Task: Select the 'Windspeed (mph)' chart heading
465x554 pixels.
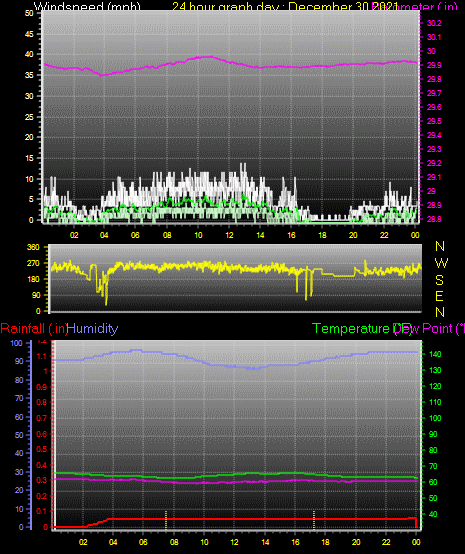Action: tap(87, 6)
